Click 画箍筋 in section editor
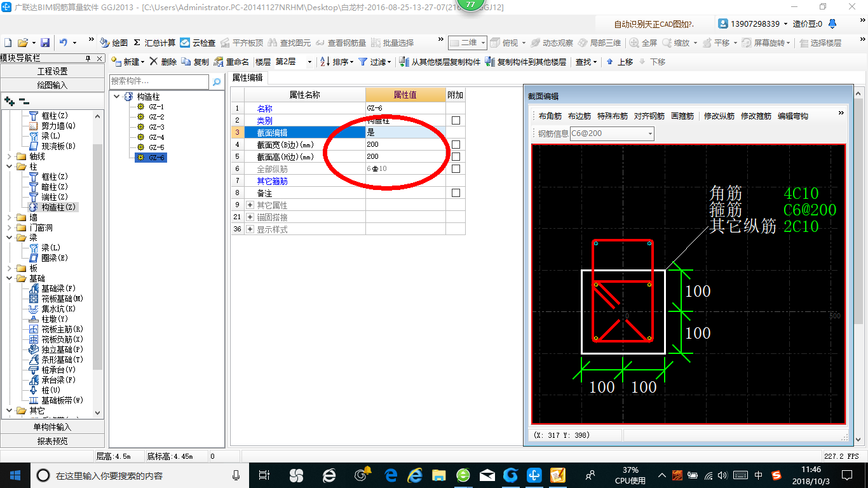The height and width of the screenshot is (488, 868). [x=682, y=116]
